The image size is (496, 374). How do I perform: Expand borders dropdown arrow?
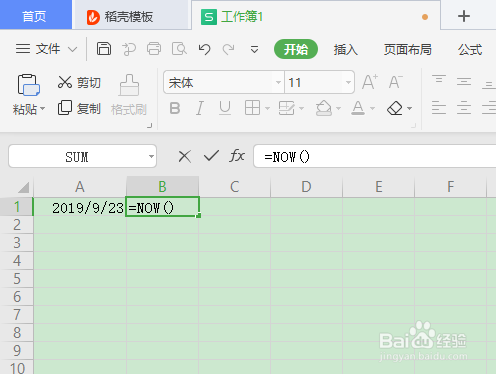267,109
